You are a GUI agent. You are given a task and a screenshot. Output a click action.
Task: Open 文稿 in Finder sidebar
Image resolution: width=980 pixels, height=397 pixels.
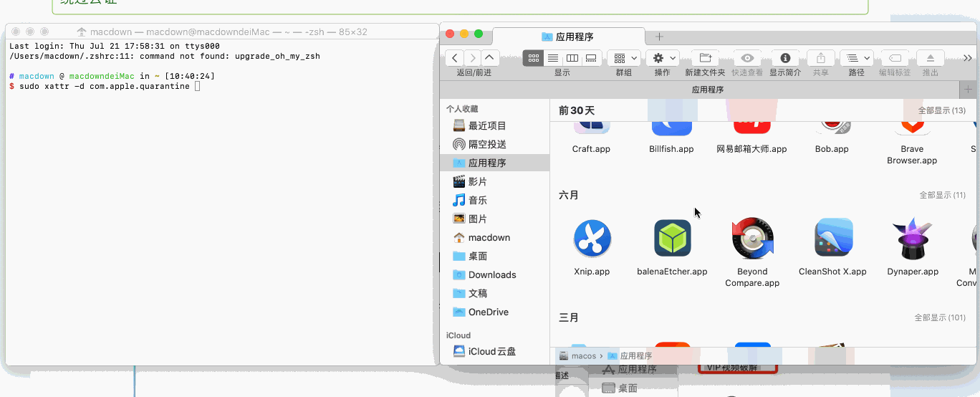coord(495,293)
